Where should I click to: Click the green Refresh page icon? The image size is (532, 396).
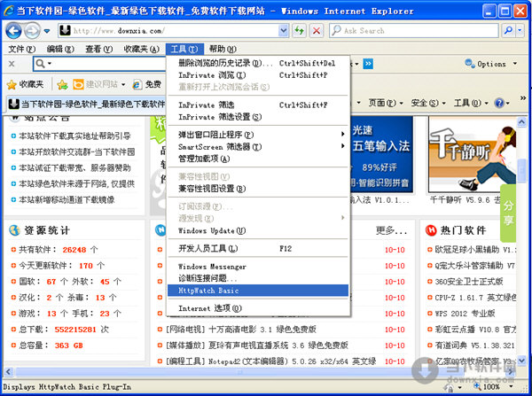(x=299, y=31)
